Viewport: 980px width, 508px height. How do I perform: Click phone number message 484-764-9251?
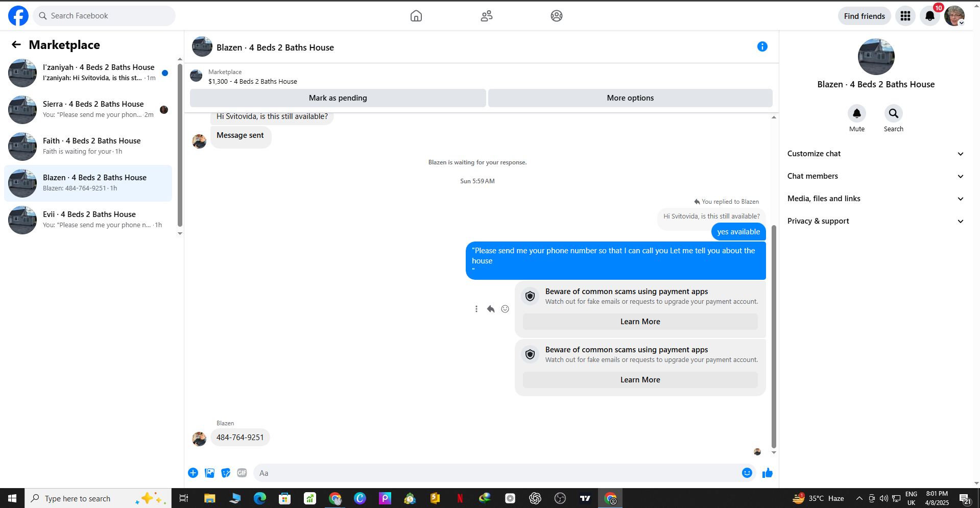[x=240, y=438]
